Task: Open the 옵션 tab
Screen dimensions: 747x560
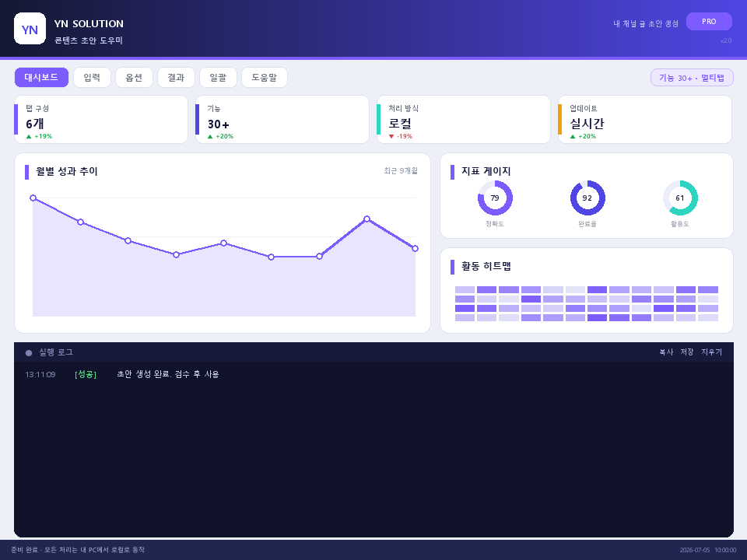Action: point(134,78)
